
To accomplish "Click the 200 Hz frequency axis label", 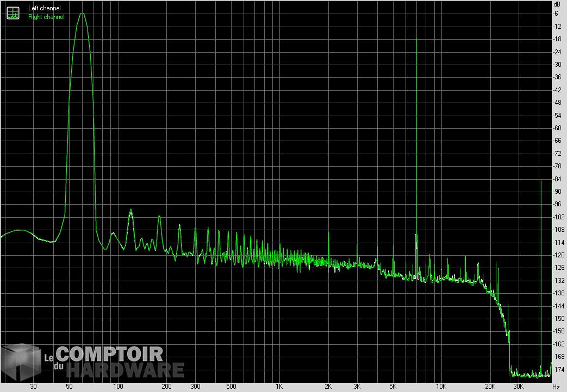I will point(167,387).
